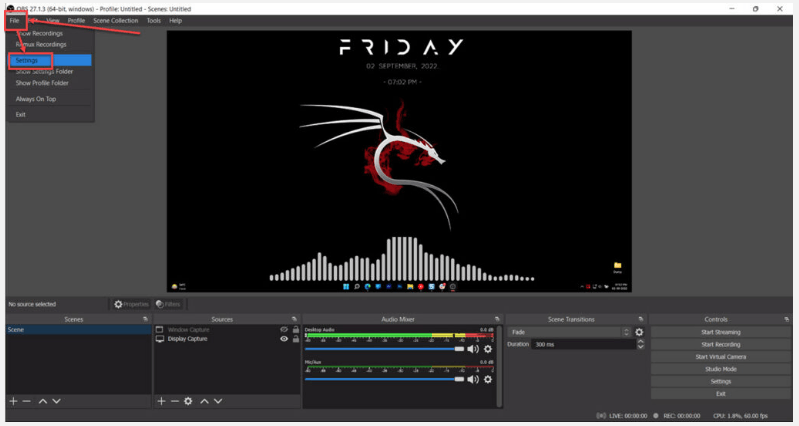Move scene down in Scenes panel
The width and height of the screenshot is (799, 426).
pos(57,401)
